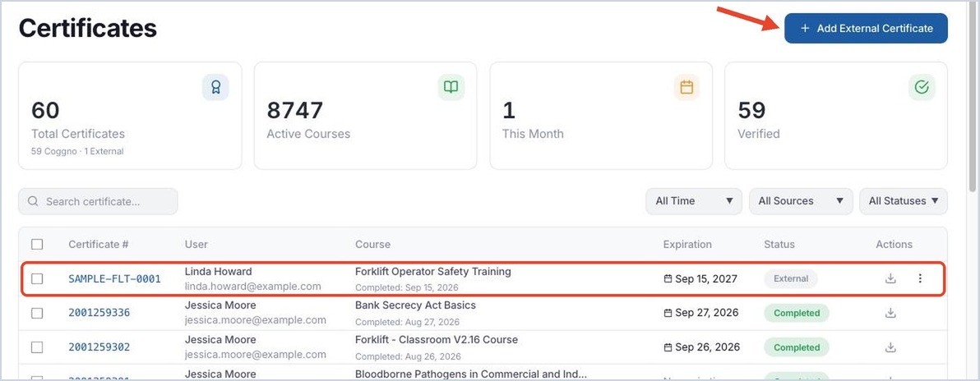980x381 pixels.
Task: Click the Completed: Aug 26, 2026 text
Action: tap(408, 356)
